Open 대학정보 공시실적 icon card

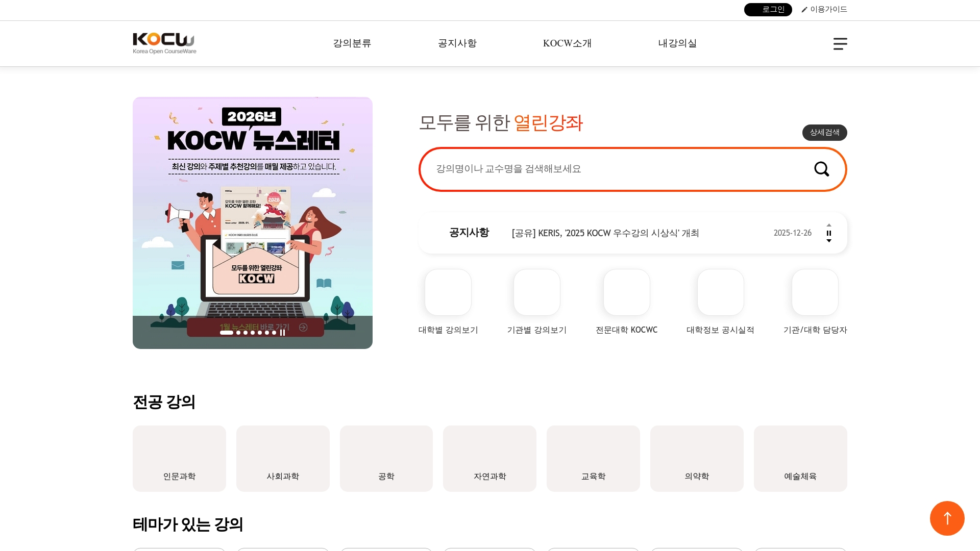click(x=720, y=292)
